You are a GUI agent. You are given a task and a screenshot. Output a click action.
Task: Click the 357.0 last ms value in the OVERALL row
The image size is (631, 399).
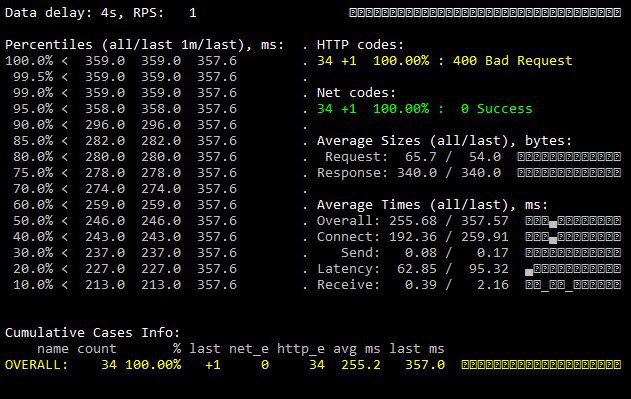tap(425, 365)
